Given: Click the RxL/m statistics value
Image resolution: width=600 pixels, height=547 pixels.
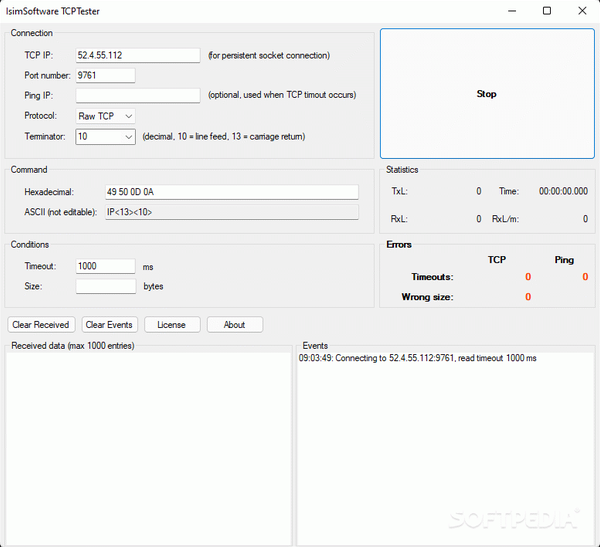Looking at the screenshot, I should pyautogui.click(x=585, y=219).
